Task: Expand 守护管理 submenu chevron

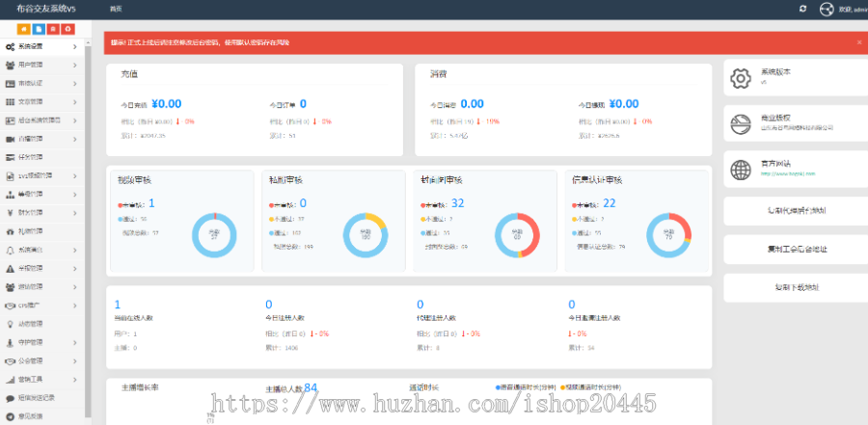Action: (74, 342)
